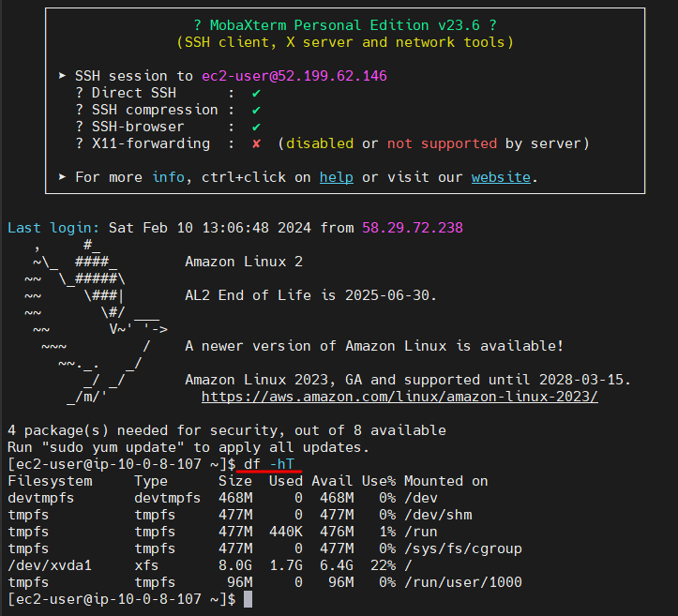678x616 pixels.
Task: Click the 'xfs' filesystem type value
Action: pos(146,565)
